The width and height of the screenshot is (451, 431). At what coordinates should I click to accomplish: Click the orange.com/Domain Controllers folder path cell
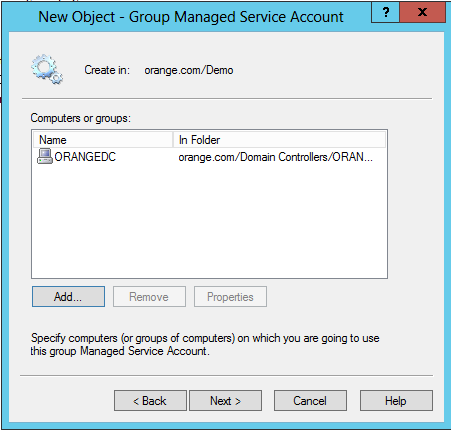point(275,157)
